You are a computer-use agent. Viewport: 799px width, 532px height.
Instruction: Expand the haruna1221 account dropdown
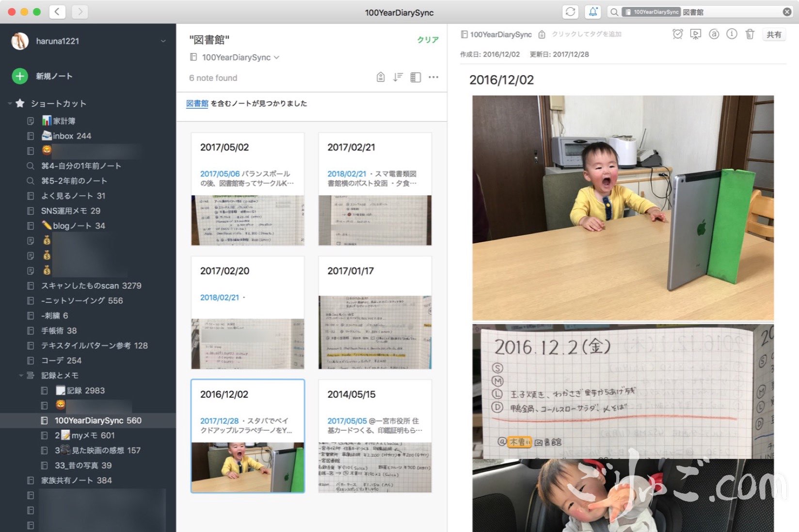[x=163, y=41]
